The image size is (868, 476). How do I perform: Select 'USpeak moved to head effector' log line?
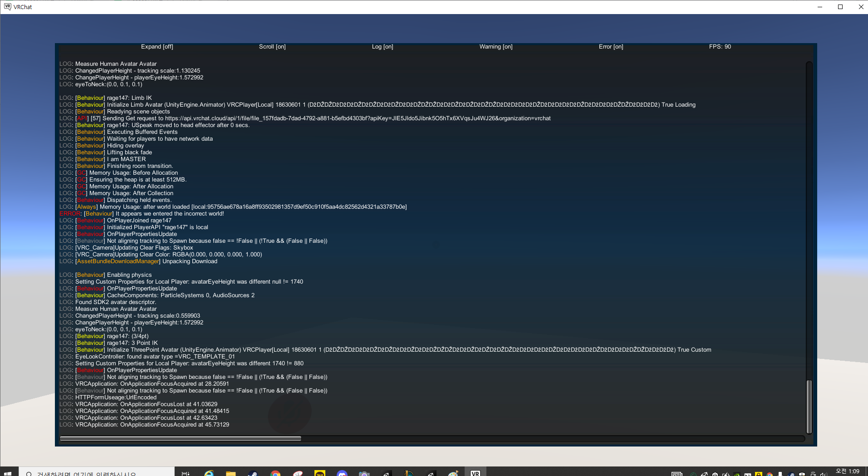[x=154, y=125]
